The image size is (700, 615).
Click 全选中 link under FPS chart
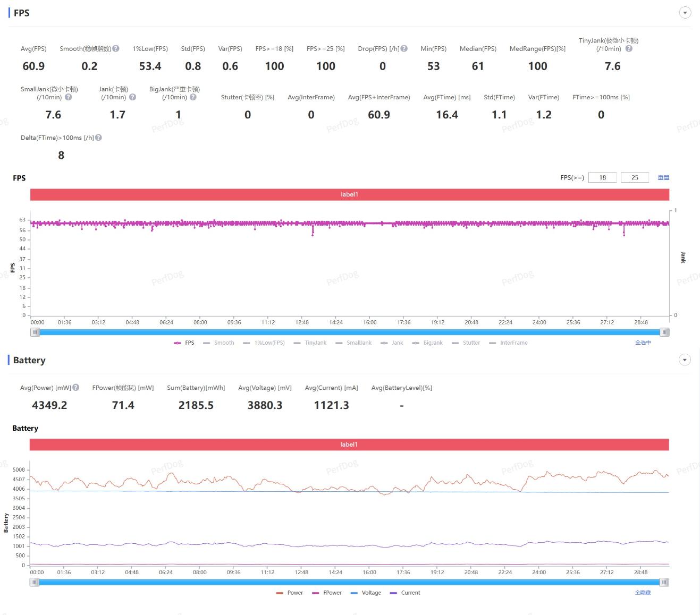point(643,343)
